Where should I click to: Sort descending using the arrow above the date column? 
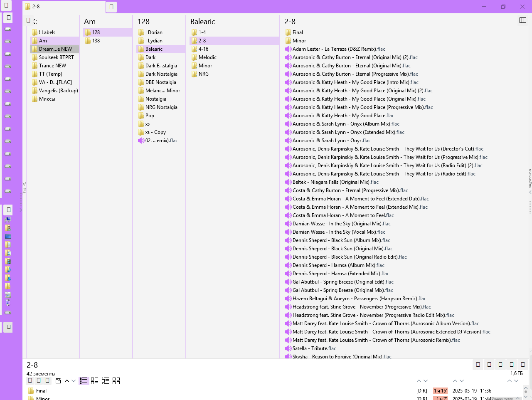pos(462,380)
